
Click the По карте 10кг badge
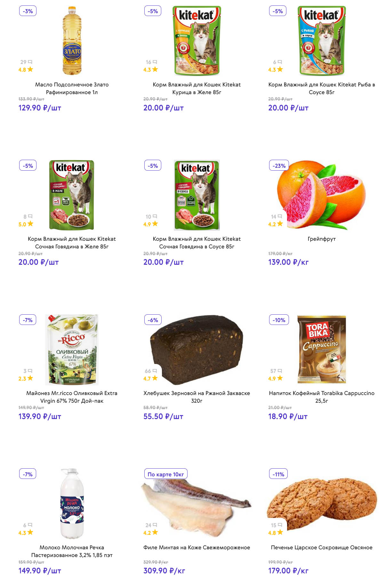coord(165,474)
